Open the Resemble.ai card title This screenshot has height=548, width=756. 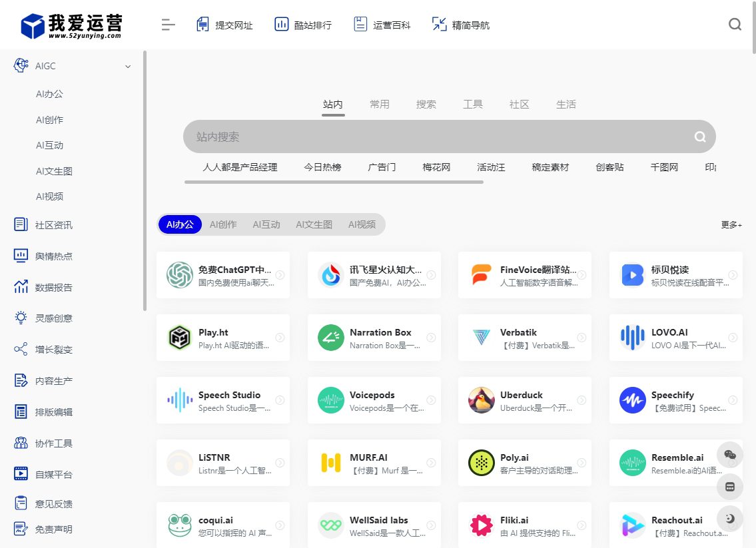click(x=677, y=457)
